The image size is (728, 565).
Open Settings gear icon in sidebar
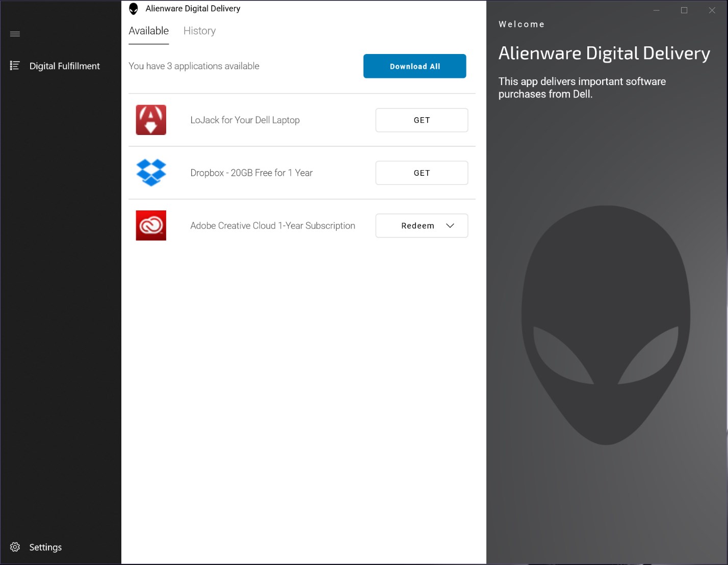[x=15, y=547]
